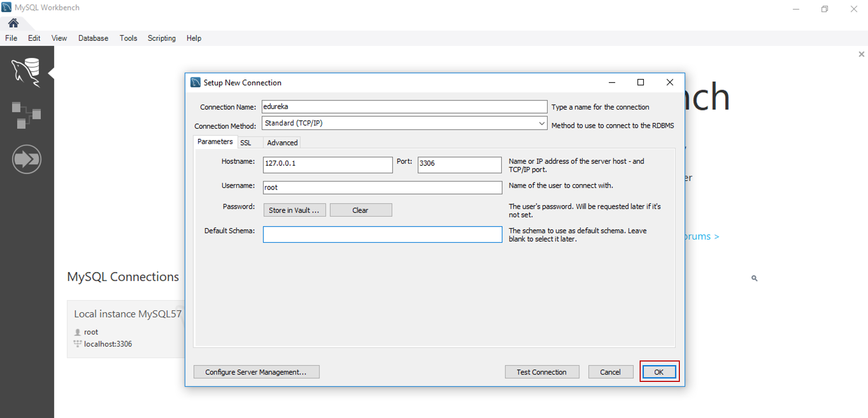Cancel the new connection dialog
Viewport: 868px width, 418px height.
tap(610, 372)
